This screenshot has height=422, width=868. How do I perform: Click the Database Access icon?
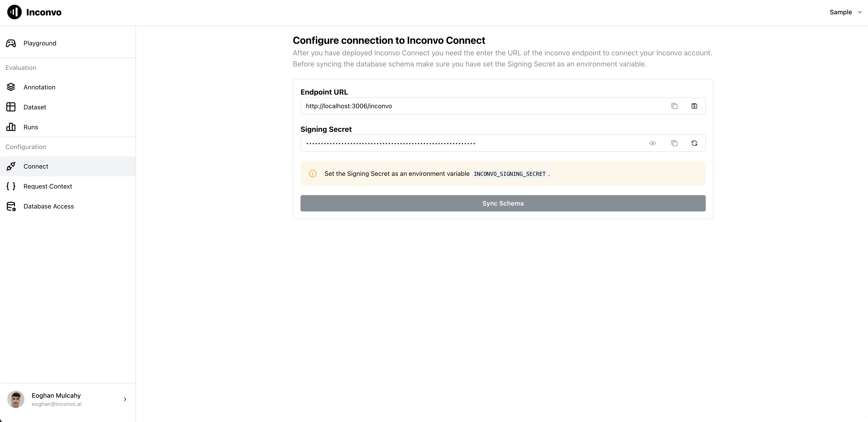11,206
